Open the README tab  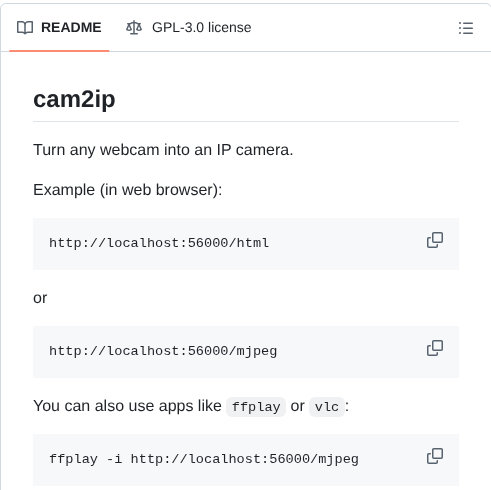pyautogui.click(x=59, y=28)
